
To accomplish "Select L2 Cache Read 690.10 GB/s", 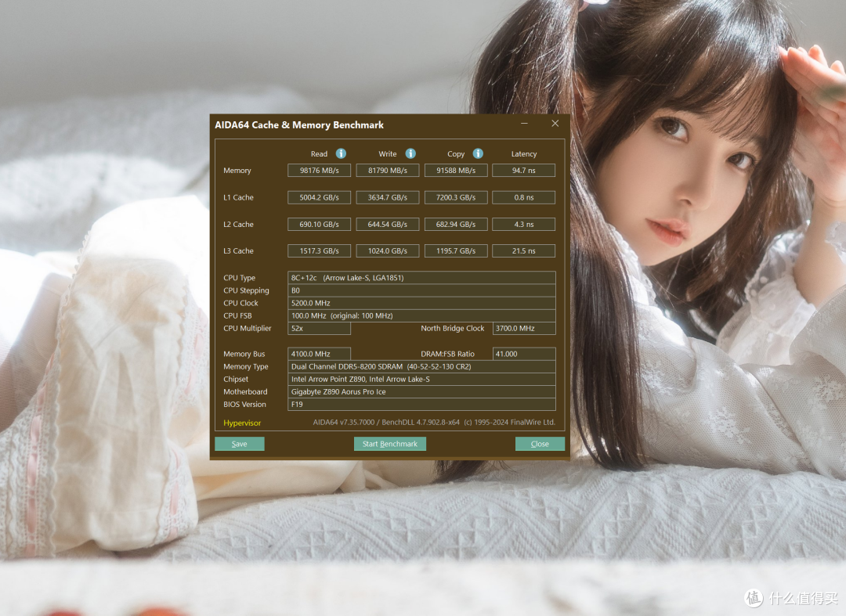I will 320,224.
